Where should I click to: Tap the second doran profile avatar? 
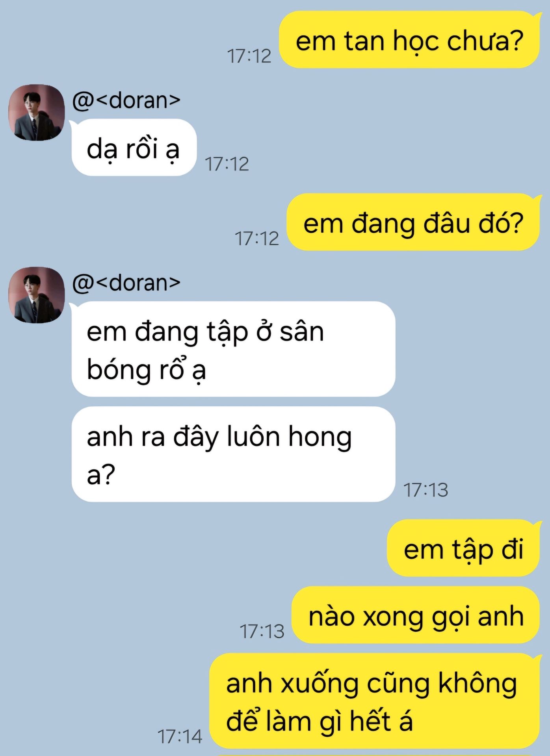click(37, 295)
